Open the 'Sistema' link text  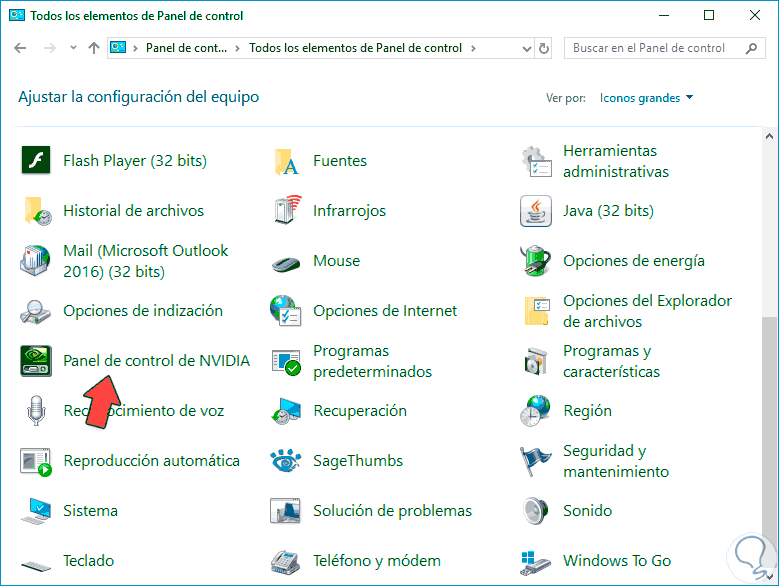click(x=90, y=511)
